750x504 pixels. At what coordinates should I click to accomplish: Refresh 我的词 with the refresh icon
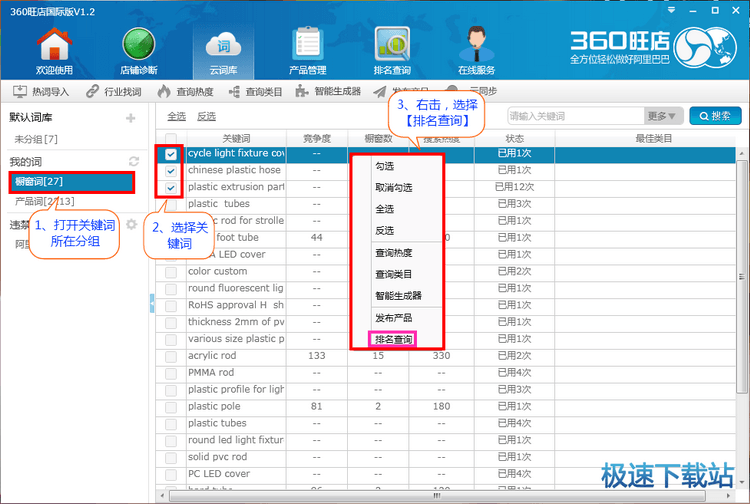(x=133, y=162)
